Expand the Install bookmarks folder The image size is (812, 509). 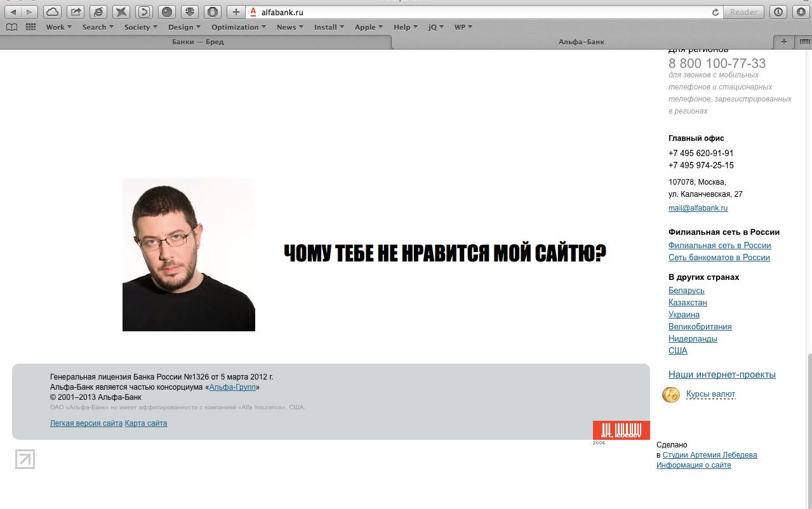[x=329, y=27]
